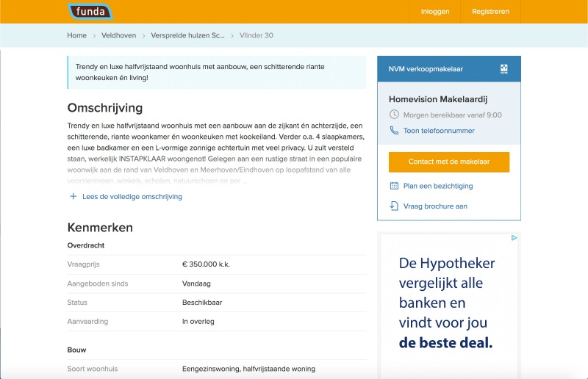Click the Soort woonhuis label
This screenshot has height=379, width=588.
[93, 369]
